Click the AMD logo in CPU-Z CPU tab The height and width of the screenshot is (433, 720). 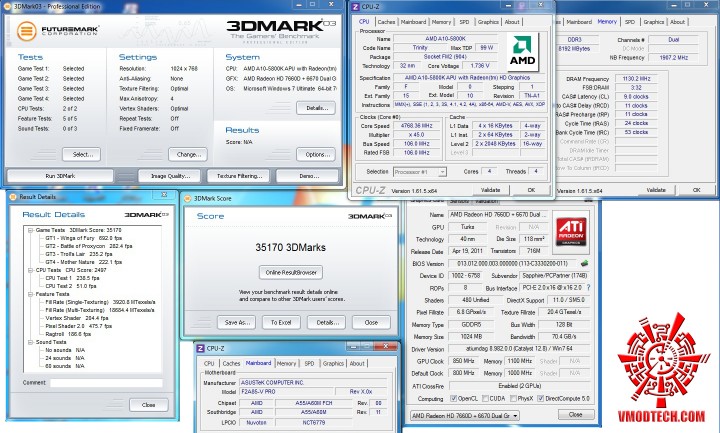coord(523,51)
